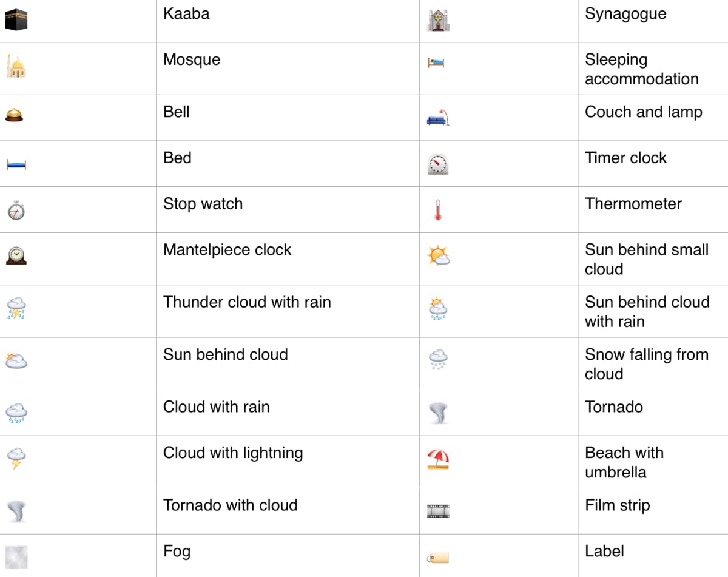
Task: Select the blurry Fog emoji icon
Action: pyautogui.click(x=16, y=557)
